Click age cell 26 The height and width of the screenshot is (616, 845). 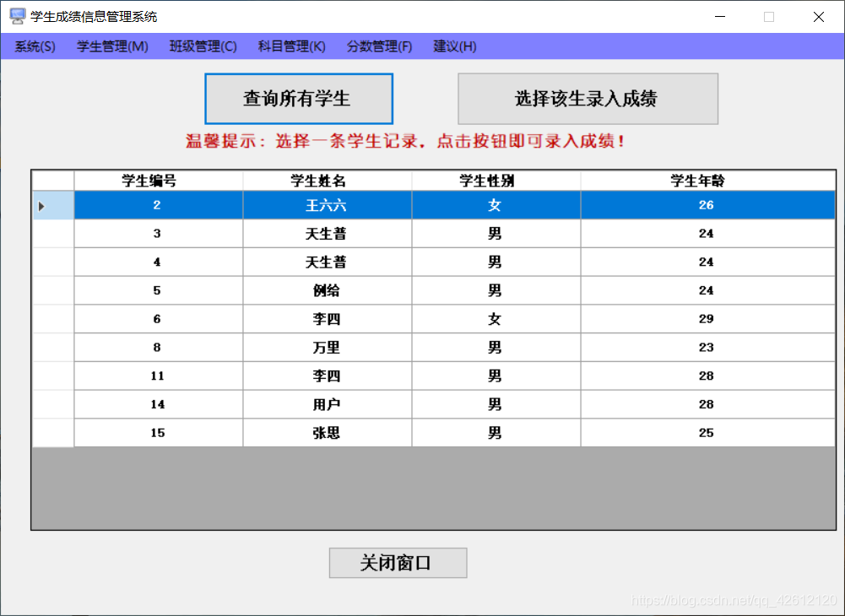pos(708,205)
